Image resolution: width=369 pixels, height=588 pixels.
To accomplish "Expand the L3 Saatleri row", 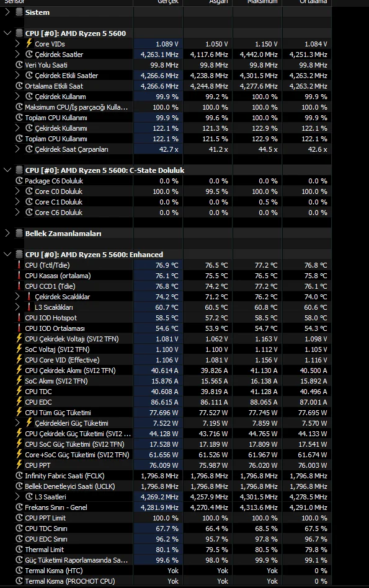I will 17,496.
